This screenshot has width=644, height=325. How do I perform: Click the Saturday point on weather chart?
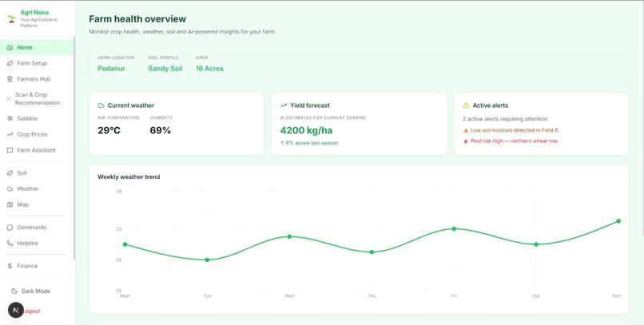(x=536, y=244)
